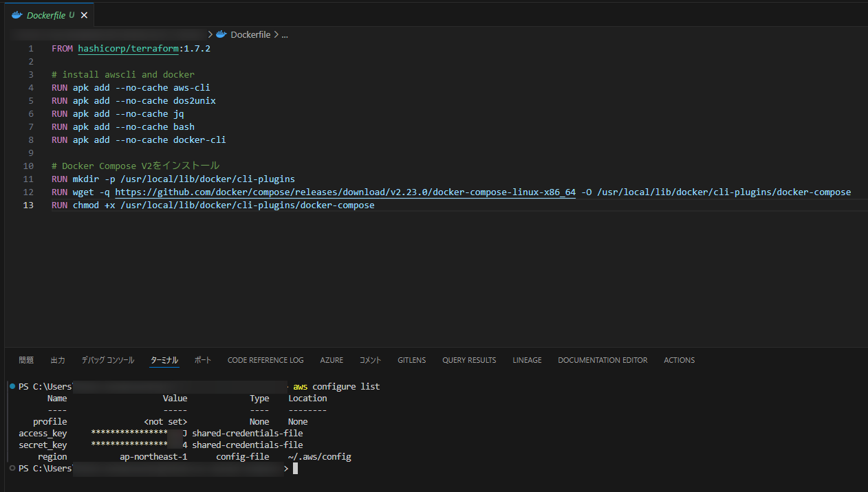View the CODE REFERENCE LOG panel

coord(265,359)
